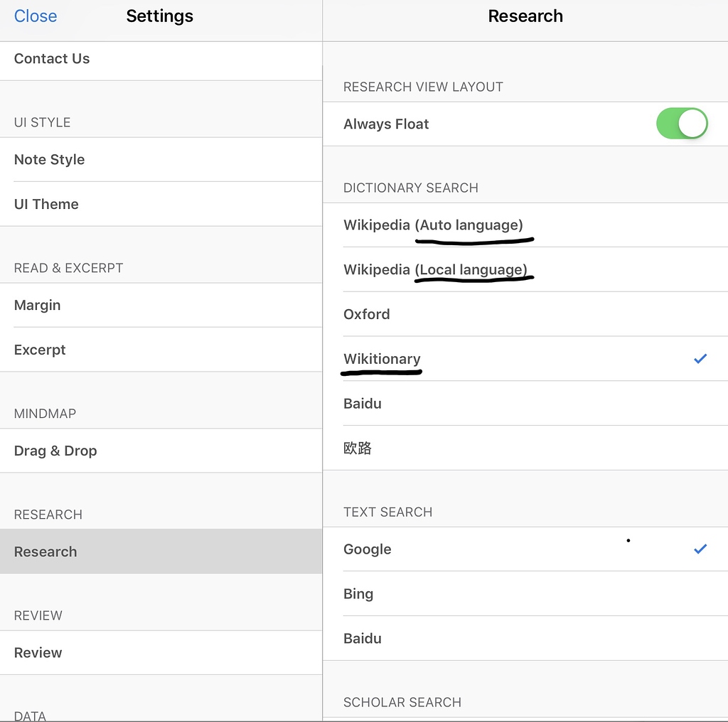The height and width of the screenshot is (722, 728).
Task: Tap the Wikitionary checkmark
Action: (x=700, y=358)
